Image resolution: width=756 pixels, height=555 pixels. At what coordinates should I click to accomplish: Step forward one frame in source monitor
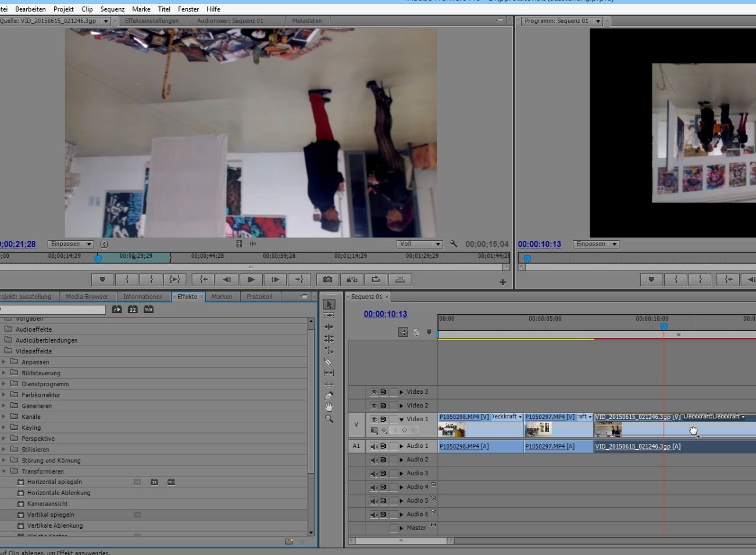click(275, 280)
